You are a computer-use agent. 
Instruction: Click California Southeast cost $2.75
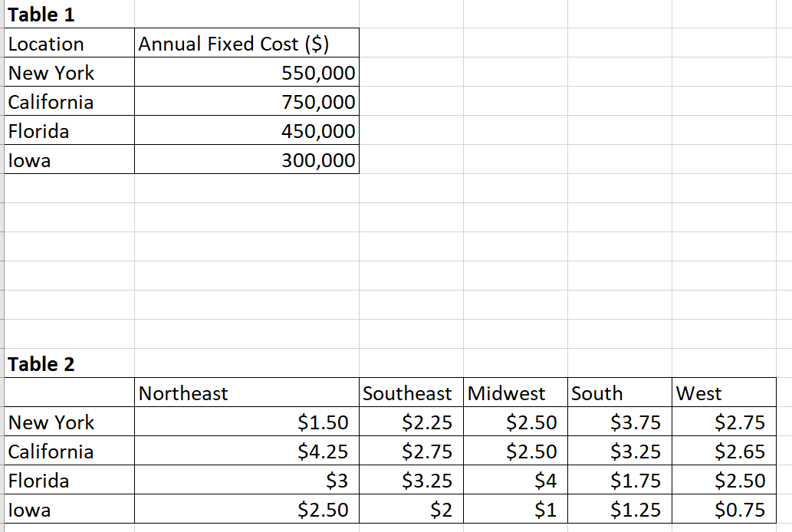pyautogui.click(x=411, y=451)
